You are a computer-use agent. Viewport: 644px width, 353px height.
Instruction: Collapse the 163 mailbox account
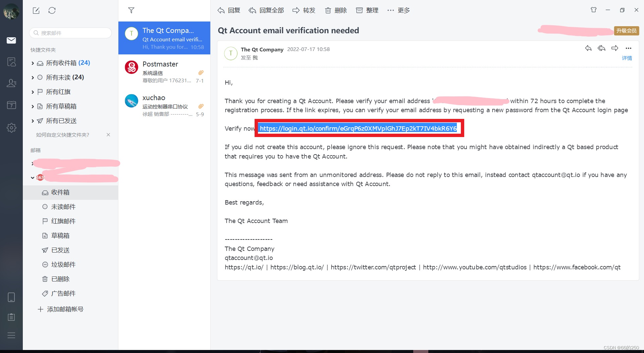point(33,178)
